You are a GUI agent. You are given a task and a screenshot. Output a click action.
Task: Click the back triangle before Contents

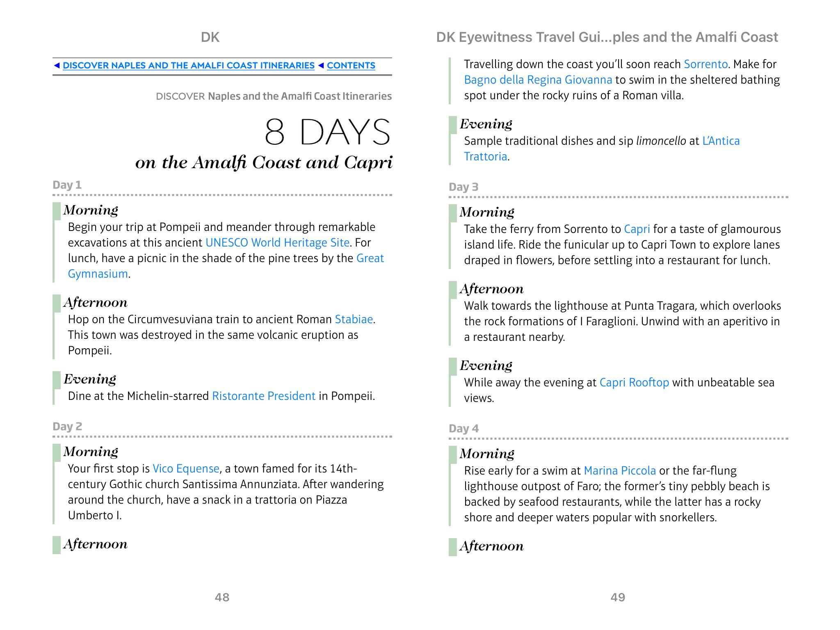[x=321, y=66]
